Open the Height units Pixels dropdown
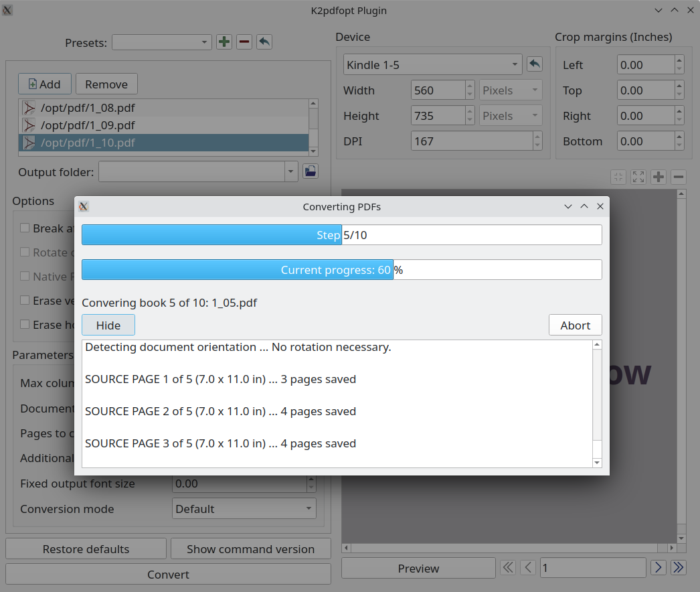 (x=511, y=116)
